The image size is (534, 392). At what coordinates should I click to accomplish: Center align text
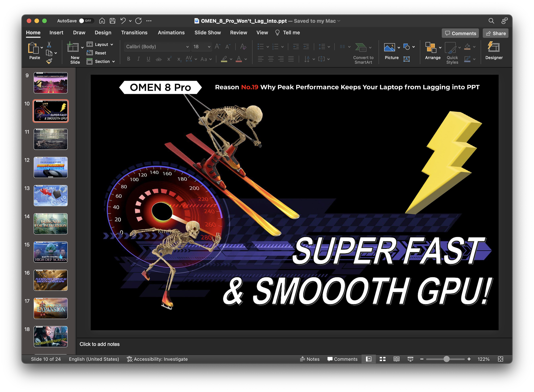[x=271, y=59]
